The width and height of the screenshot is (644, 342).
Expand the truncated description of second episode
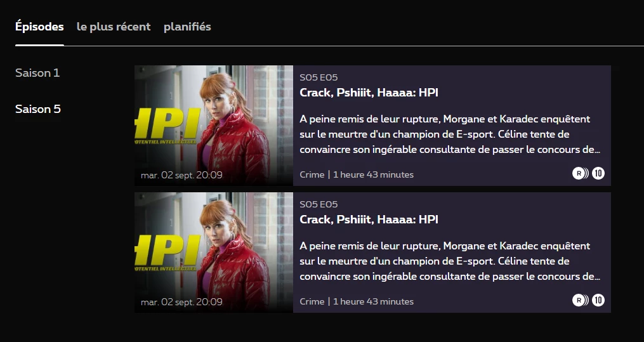click(450, 261)
